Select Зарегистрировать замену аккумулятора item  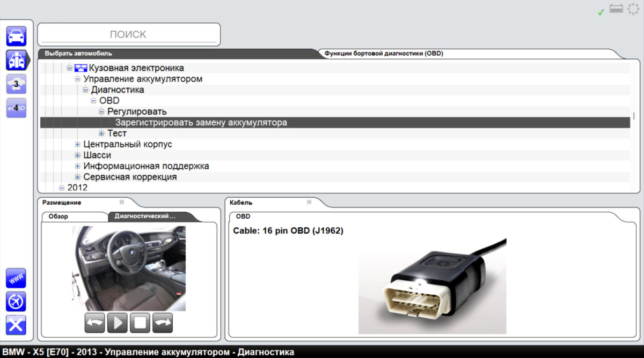coord(201,123)
